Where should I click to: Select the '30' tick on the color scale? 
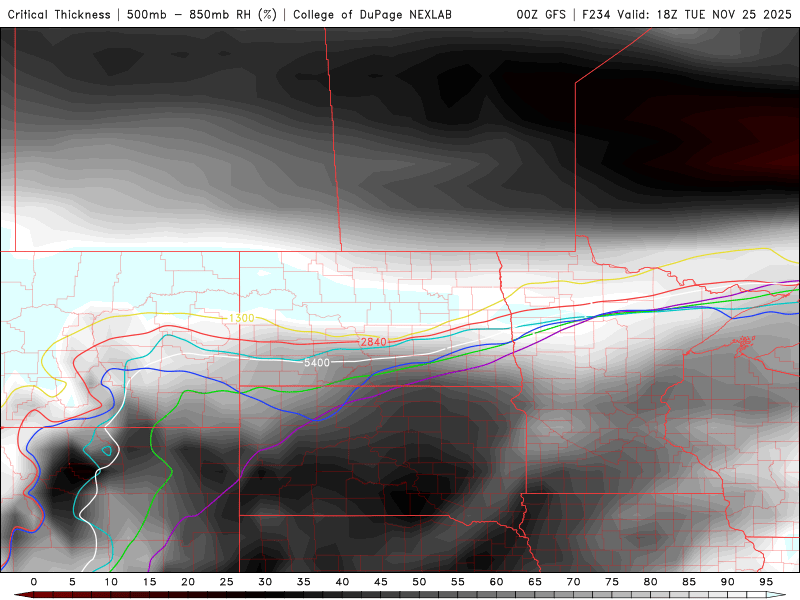click(x=265, y=582)
